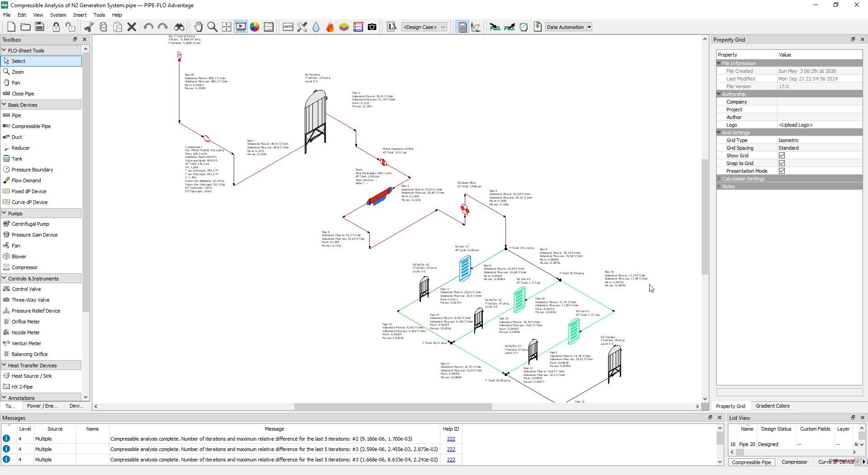Toggle the Snap to Grid checkbox
This screenshot has width=868, height=475.
(782, 163)
